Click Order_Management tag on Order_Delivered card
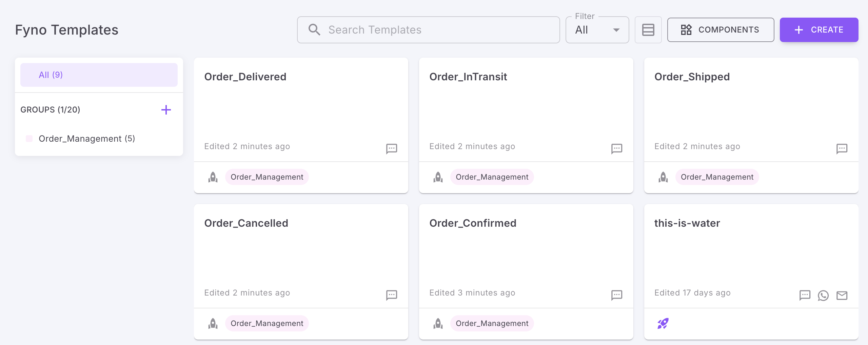This screenshot has width=868, height=345. [267, 177]
